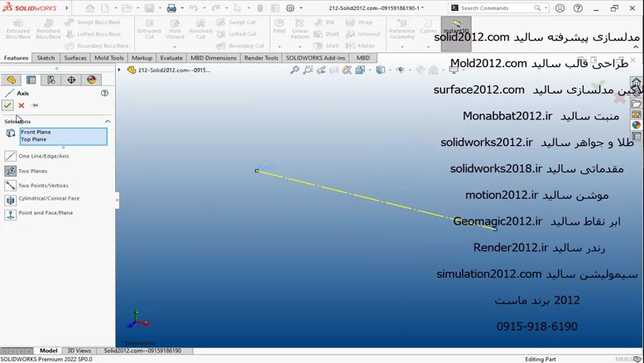The height and width of the screenshot is (363, 644).
Task: Choose the Swept Cut tool
Action: click(237, 22)
